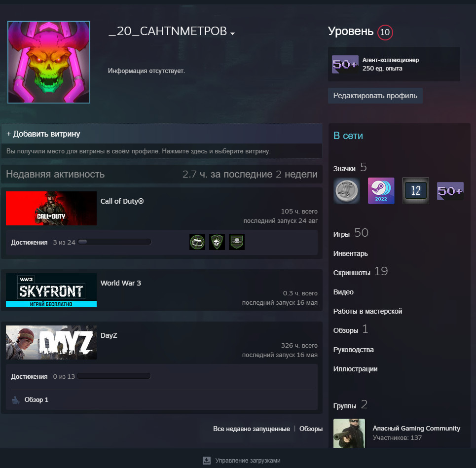Click the Steam 2022 badge icon
The width and height of the screenshot is (476, 468).
(381, 191)
